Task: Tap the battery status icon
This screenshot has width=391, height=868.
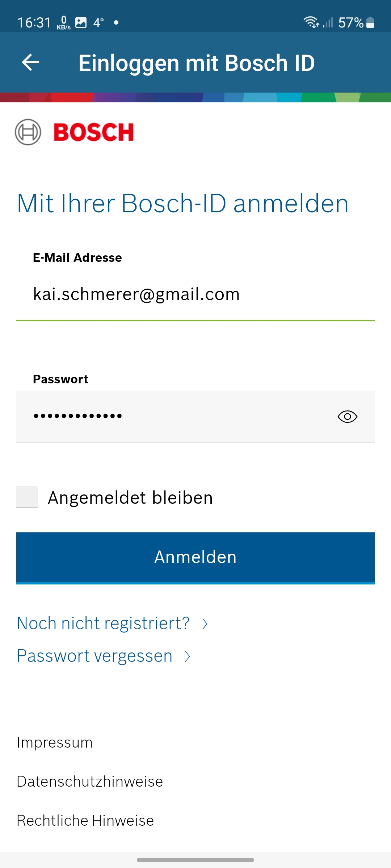Action: point(370,22)
